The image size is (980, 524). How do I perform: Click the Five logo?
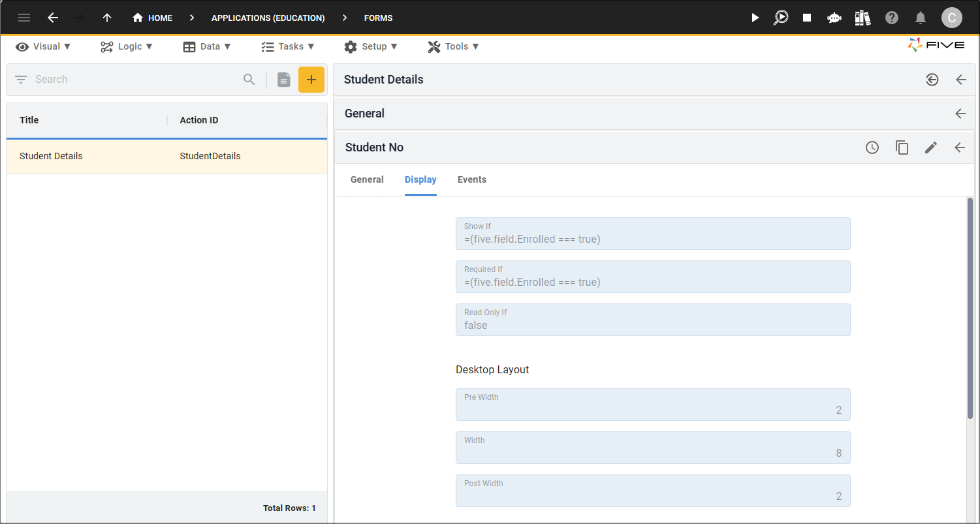[936, 45]
